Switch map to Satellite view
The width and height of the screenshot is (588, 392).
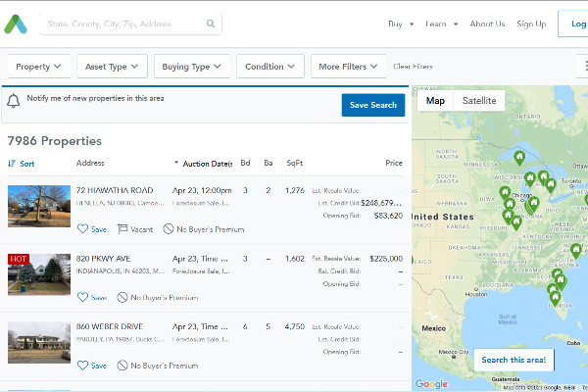479,101
